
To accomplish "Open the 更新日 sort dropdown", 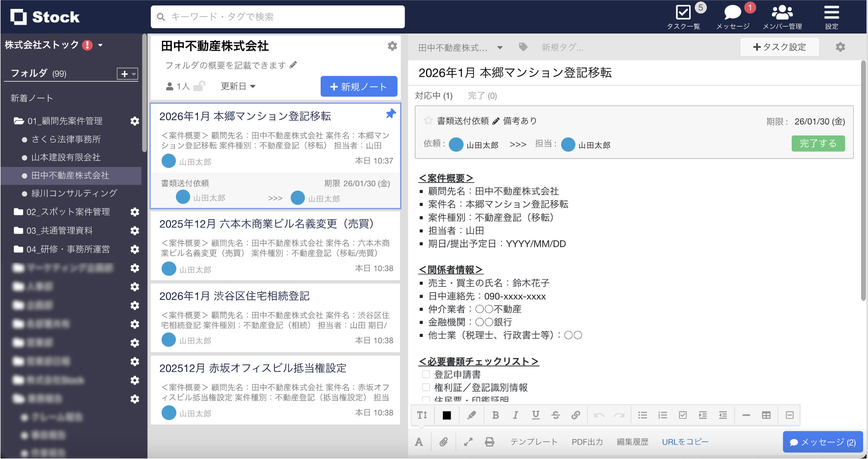I will tap(238, 86).
